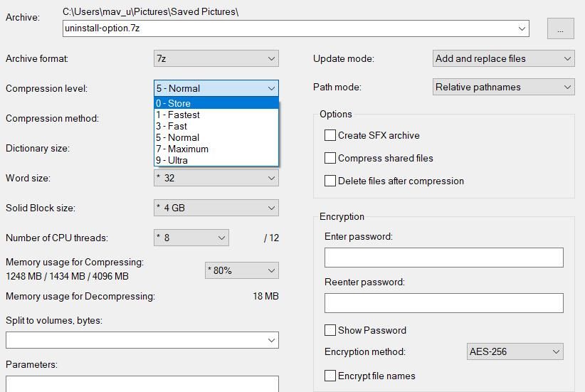Image resolution: width=585 pixels, height=392 pixels.
Task: Open the Number of CPU threads dropdown
Action: tap(191, 238)
